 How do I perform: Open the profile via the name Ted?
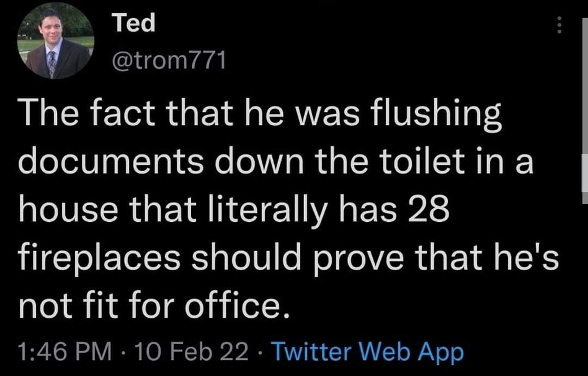pyautogui.click(x=133, y=23)
